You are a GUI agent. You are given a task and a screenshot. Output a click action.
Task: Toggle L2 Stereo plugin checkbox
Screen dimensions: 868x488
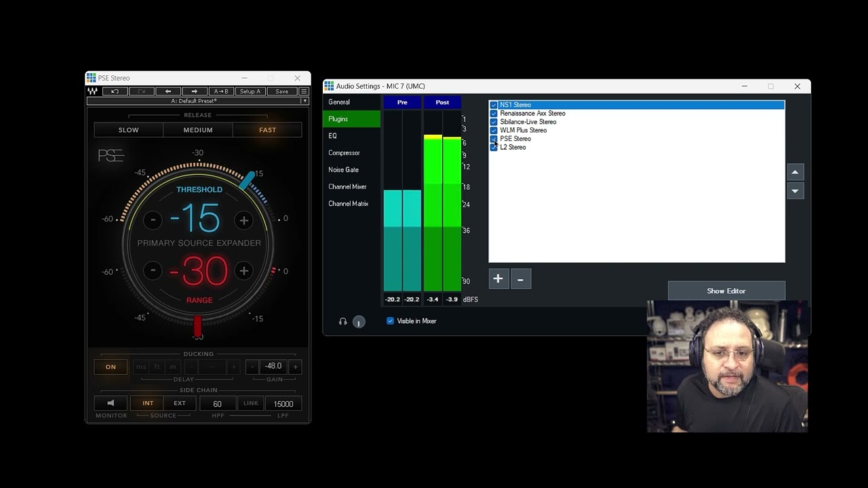(494, 147)
